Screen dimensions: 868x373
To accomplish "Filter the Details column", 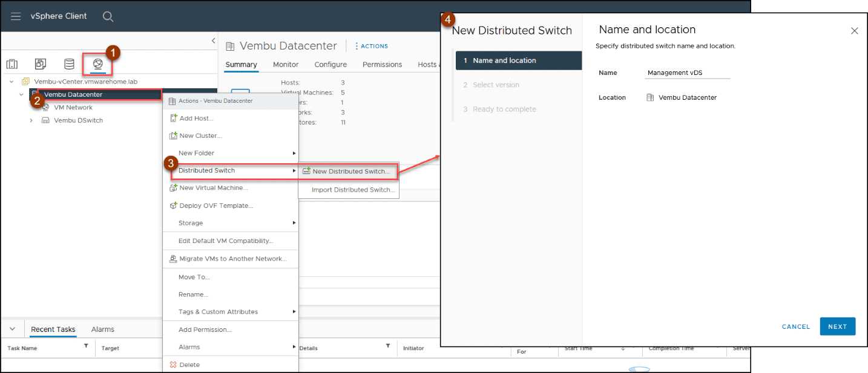I will click(x=388, y=346).
